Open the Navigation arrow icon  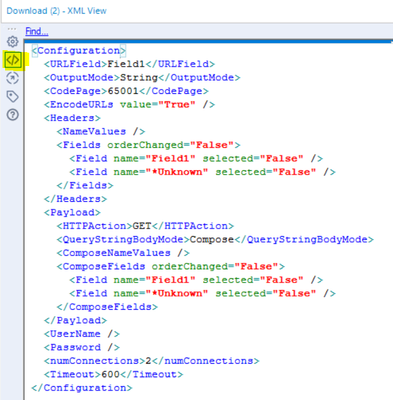pos(13,78)
